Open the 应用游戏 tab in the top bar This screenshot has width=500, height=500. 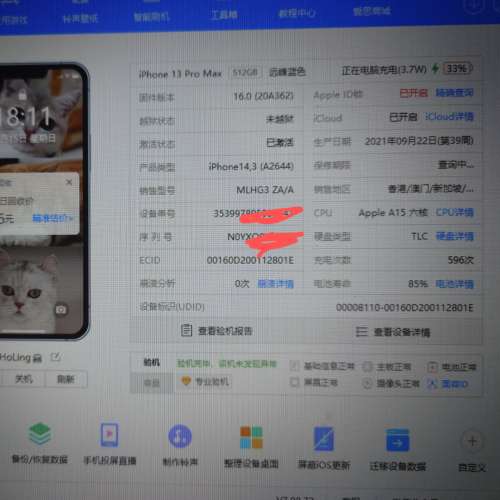tap(13, 20)
